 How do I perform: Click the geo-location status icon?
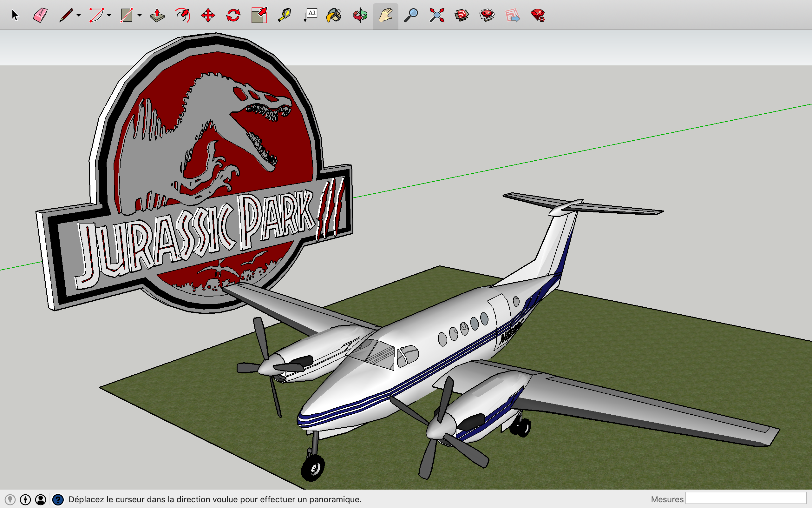10,500
